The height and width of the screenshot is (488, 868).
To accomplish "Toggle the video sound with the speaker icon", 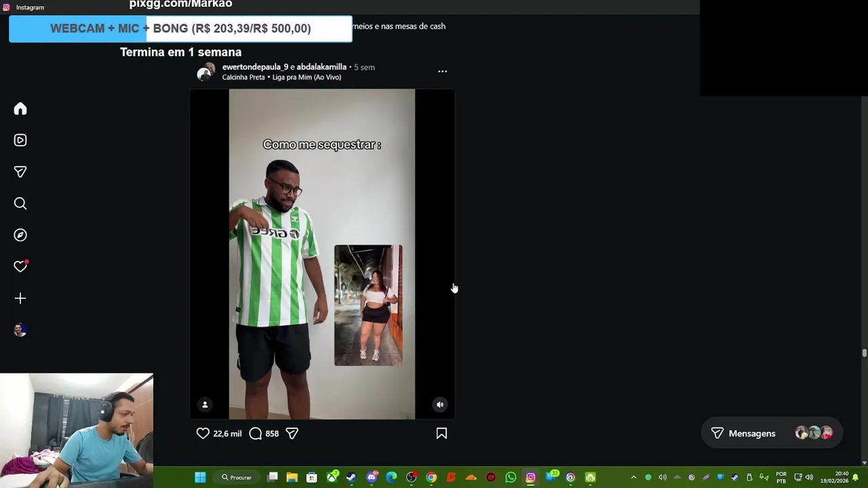I will coord(440,405).
